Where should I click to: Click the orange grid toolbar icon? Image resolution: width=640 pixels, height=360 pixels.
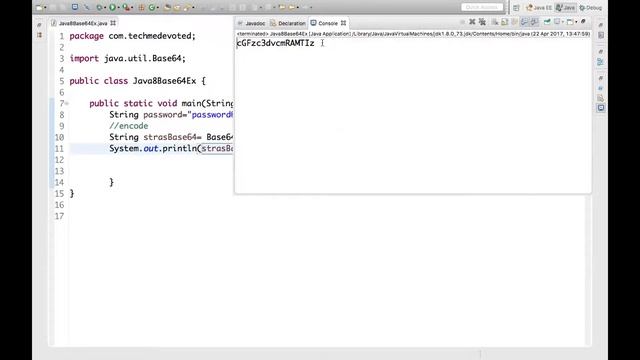pyautogui.click(x=141, y=7)
